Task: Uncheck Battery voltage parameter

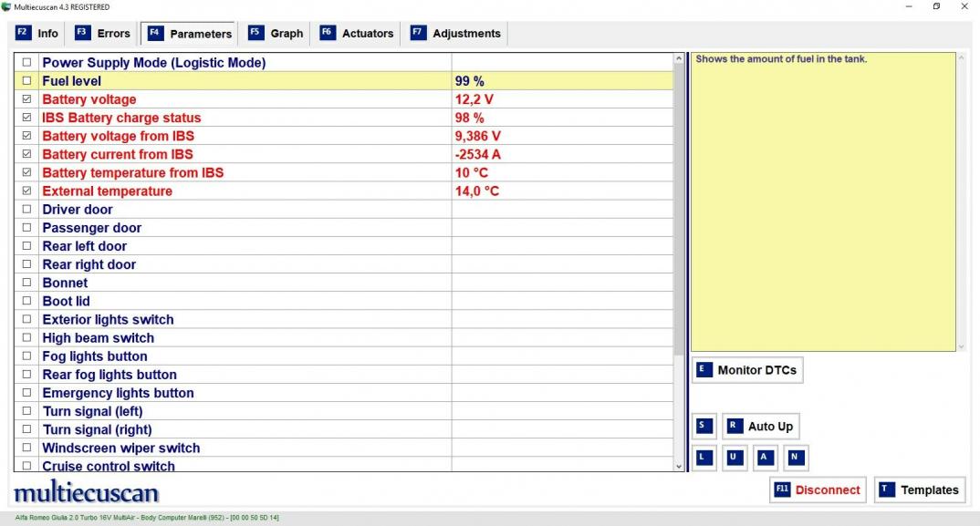Action: tap(26, 98)
